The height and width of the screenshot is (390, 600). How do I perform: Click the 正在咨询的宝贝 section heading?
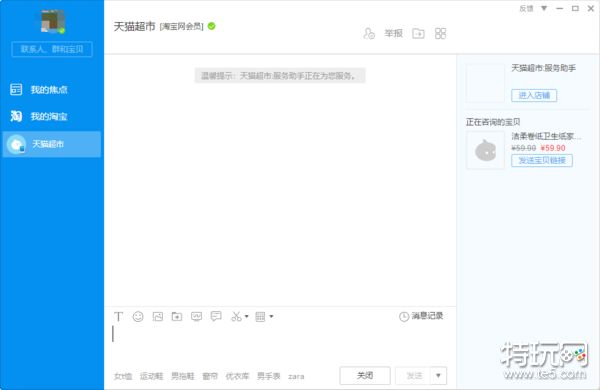[493, 122]
